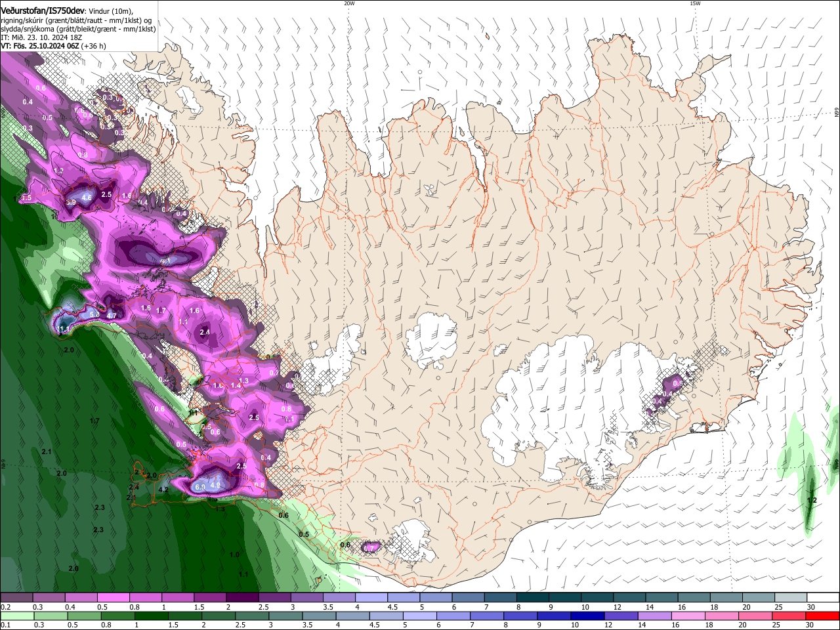Click the 30 label in the upper legend row
This screenshot has width=840, height=630.
[x=811, y=607]
